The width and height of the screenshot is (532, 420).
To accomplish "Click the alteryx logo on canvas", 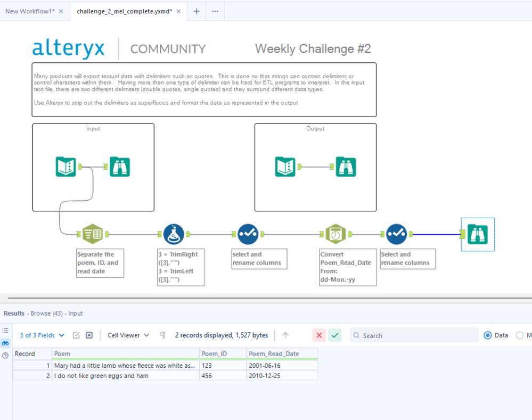I will 68,48.
